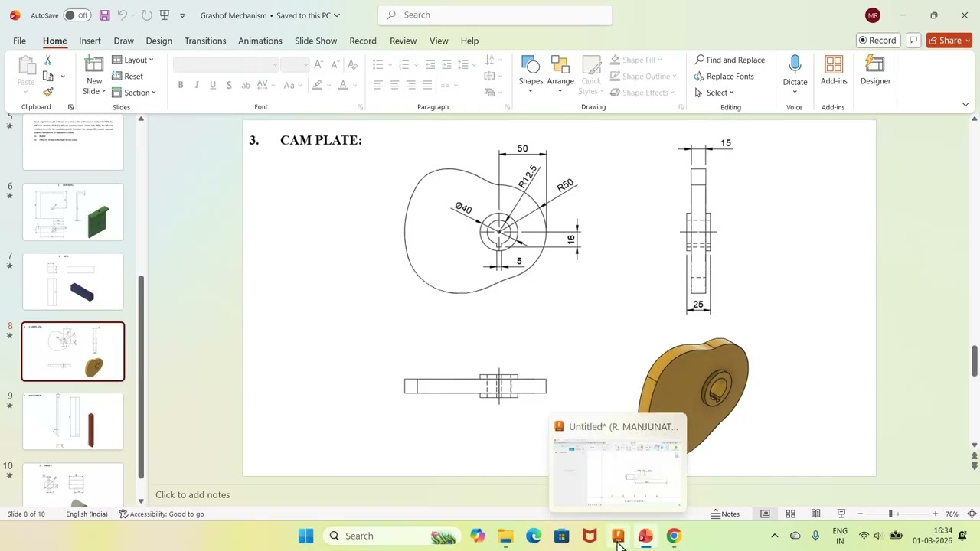Open the Slide Show tab
This screenshot has height=551, width=980.
tap(315, 41)
